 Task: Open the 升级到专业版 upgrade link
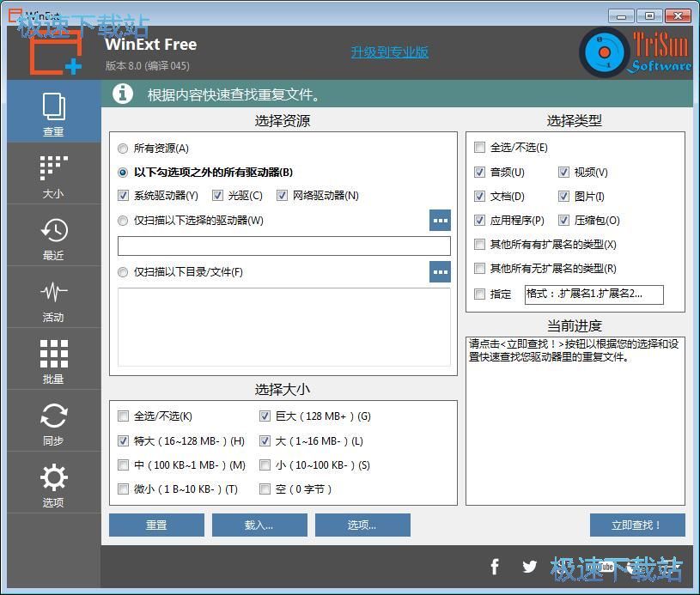389,52
